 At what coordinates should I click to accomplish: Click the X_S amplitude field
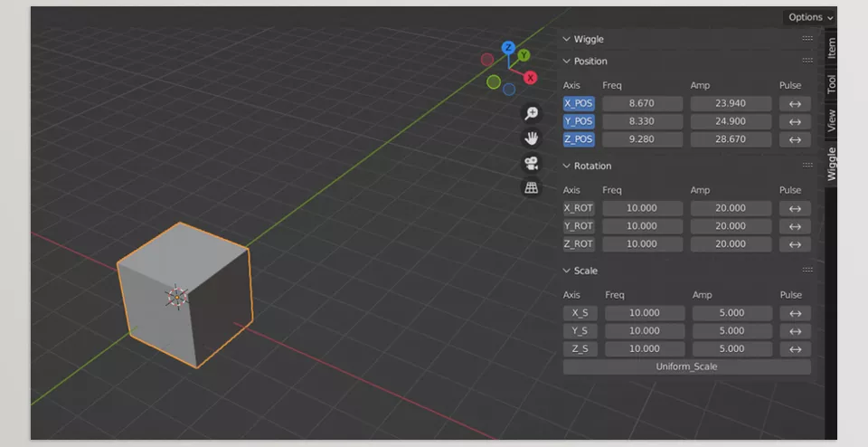731,313
